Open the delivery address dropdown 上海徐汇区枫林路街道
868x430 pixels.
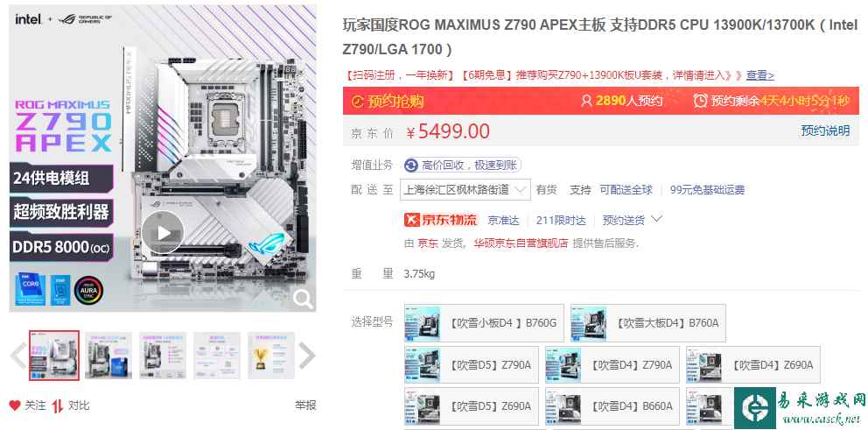[x=465, y=189]
